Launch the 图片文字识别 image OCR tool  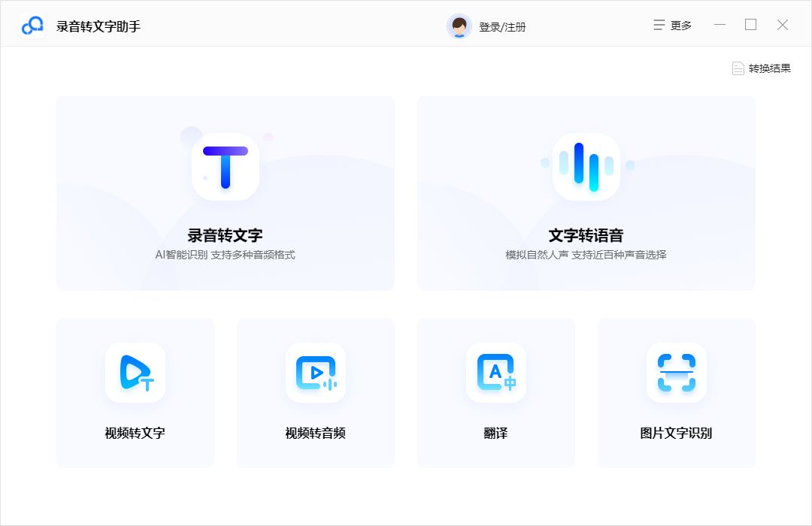(676, 392)
